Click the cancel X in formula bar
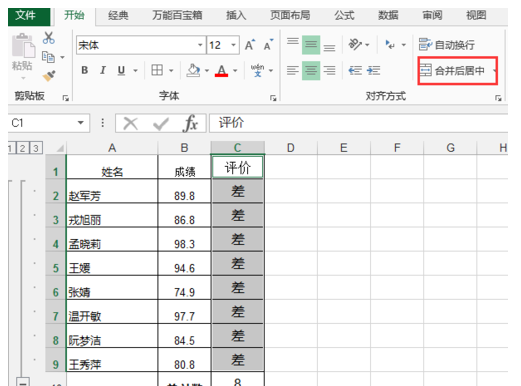Screen dimensions: 521x386 (130, 124)
